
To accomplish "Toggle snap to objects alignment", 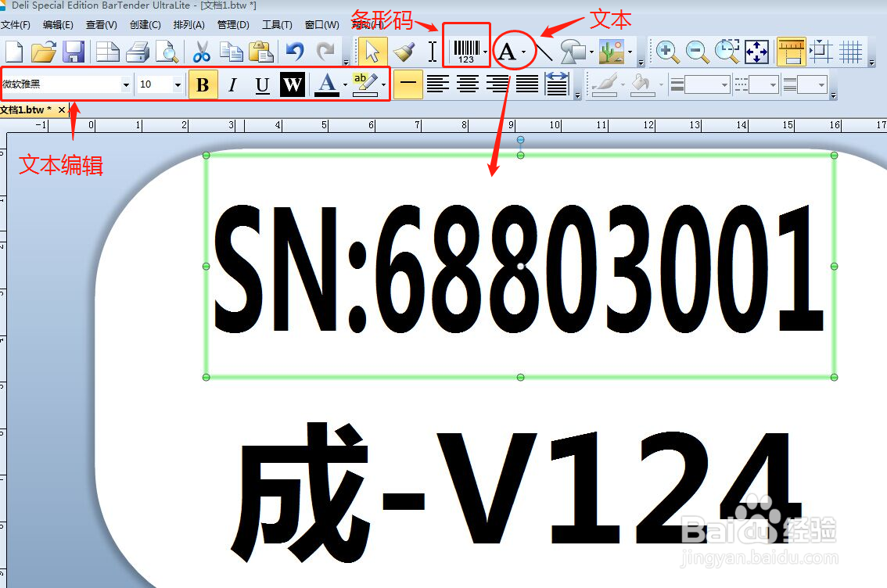I will click(x=821, y=52).
